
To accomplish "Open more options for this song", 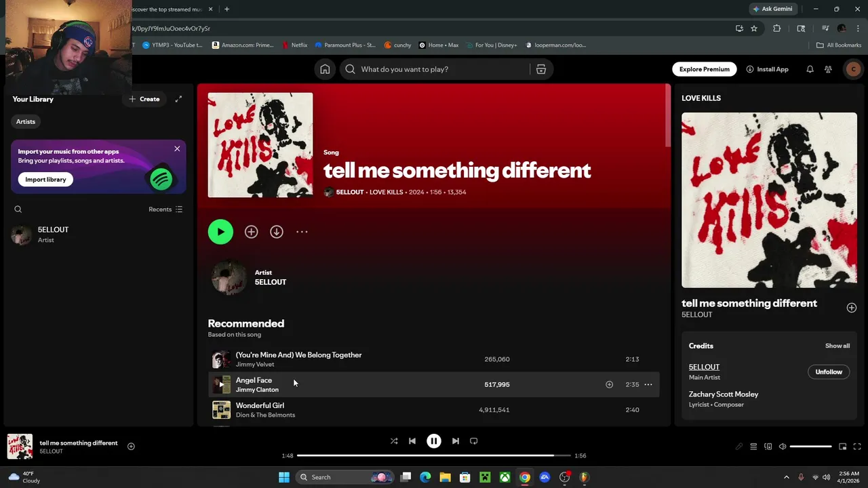I will pyautogui.click(x=302, y=232).
